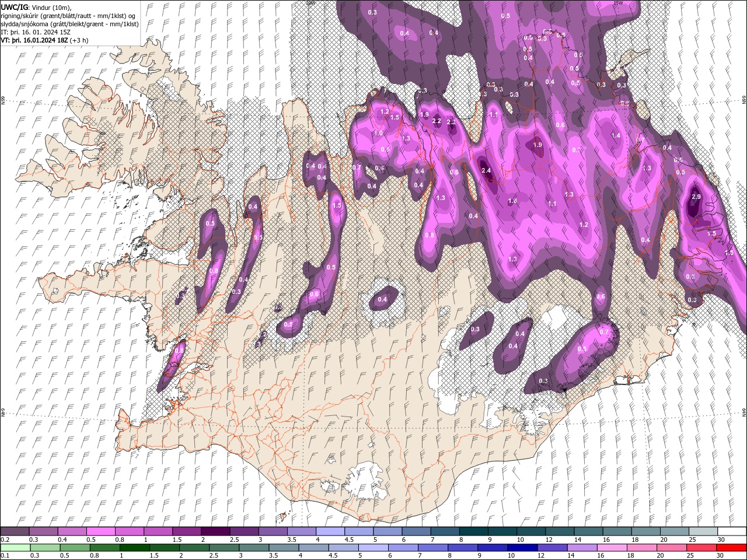Image resolution: width=747 pixels, height=560 pixels.
Task: Pick the darkest green 1–1.5 swatch in the lower legend
Action: point(135,548)
